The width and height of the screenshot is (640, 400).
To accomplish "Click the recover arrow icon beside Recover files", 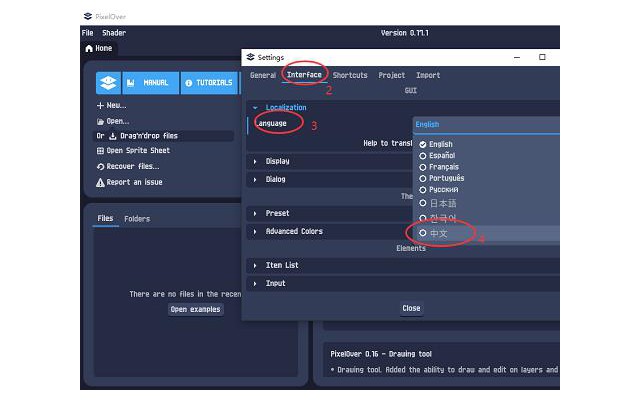I will [x=100, y=167].
